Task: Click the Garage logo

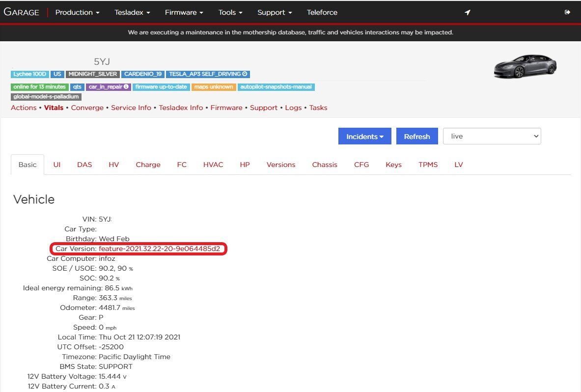Action: 22,12
